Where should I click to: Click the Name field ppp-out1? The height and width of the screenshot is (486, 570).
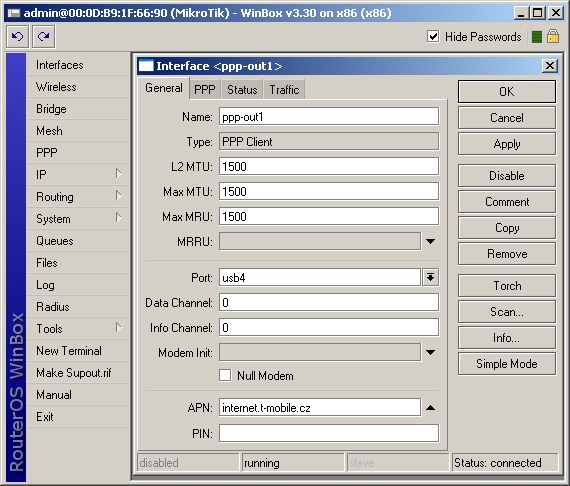[x=329, y=117]
